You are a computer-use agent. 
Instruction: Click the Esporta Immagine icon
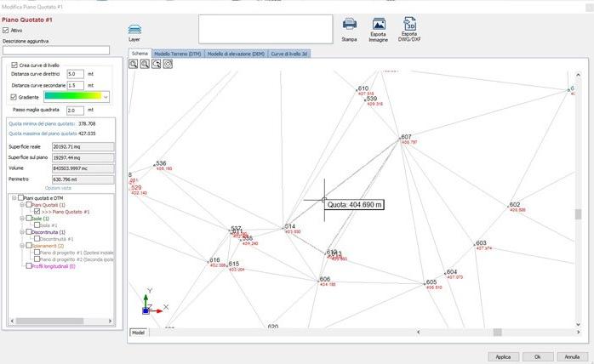(379, 26)
